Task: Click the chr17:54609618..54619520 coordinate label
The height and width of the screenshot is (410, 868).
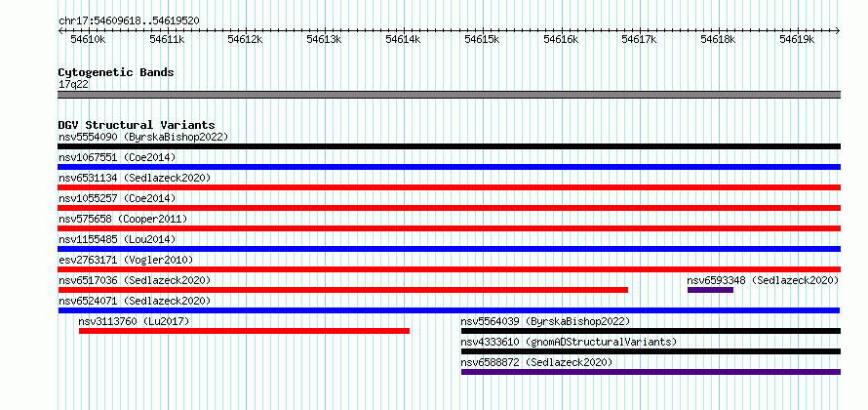Action: click(x=129, y=20)
